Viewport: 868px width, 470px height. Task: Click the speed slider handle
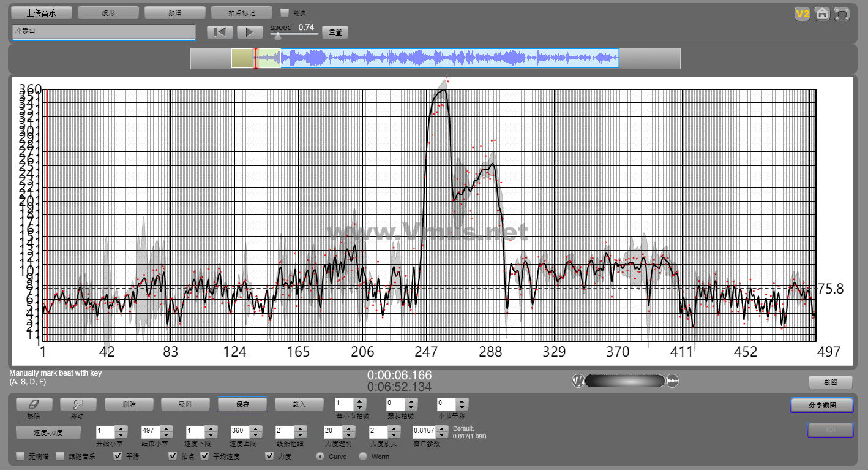pyautogui.click(x=277, y=36)
